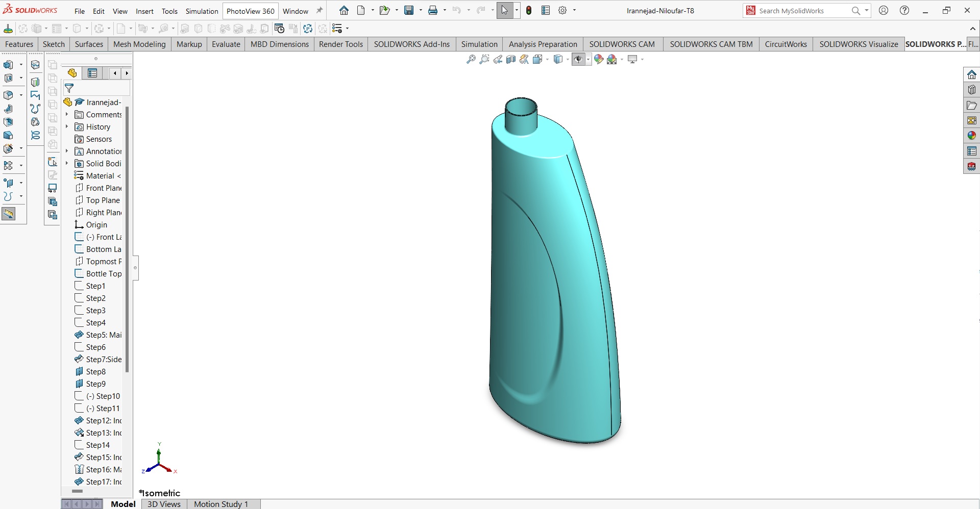980x509 pixels.
Task: Select the Section View icon
Action: [511, 60]
